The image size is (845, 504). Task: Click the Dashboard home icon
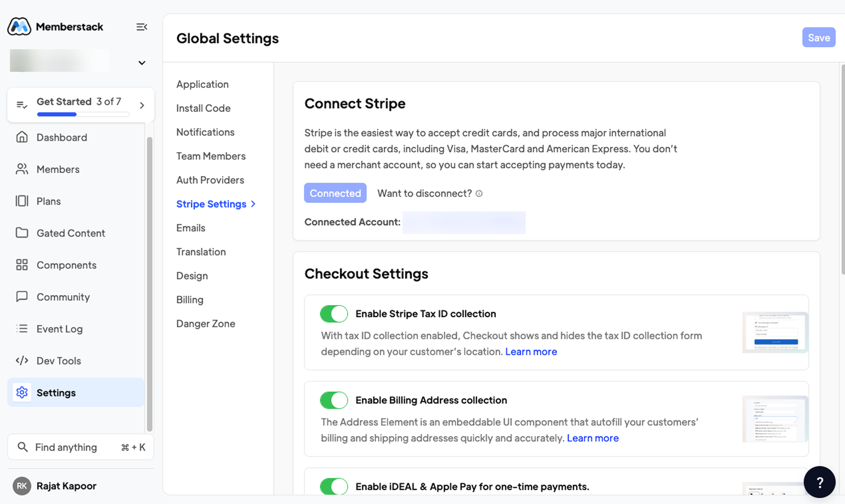(22, 137)
